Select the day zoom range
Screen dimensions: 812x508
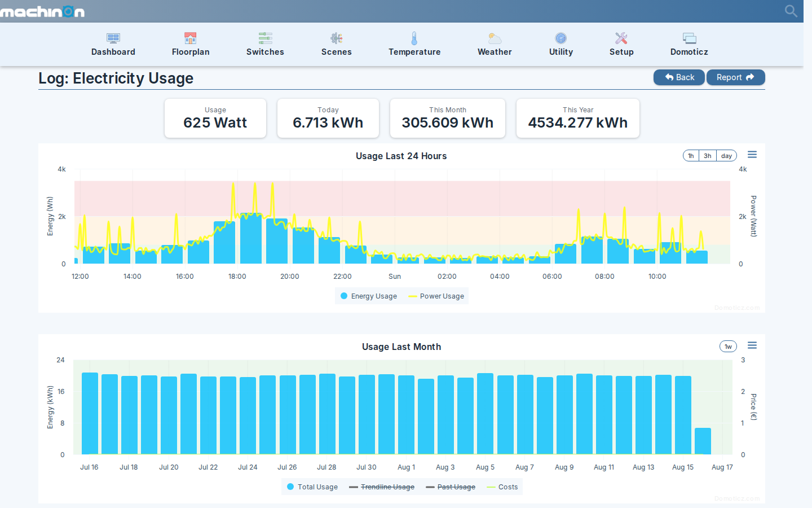[x=727, y=156]
